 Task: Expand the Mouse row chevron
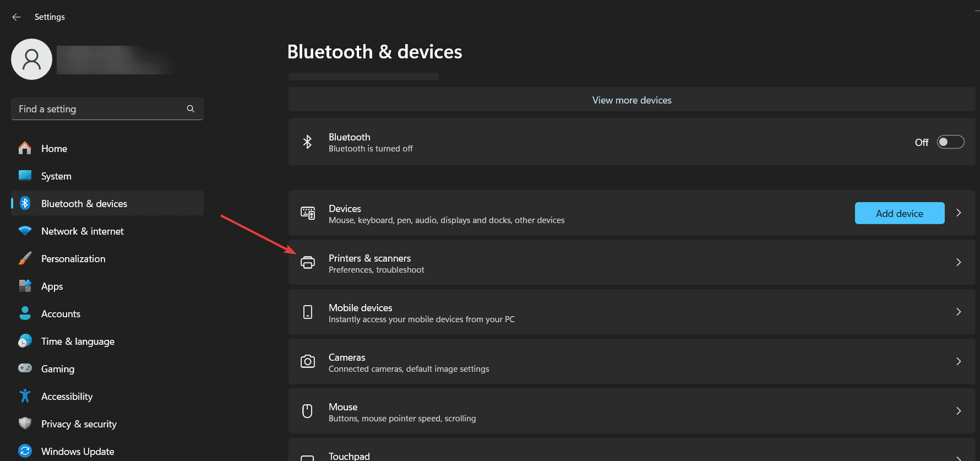[x=959, y=411]
